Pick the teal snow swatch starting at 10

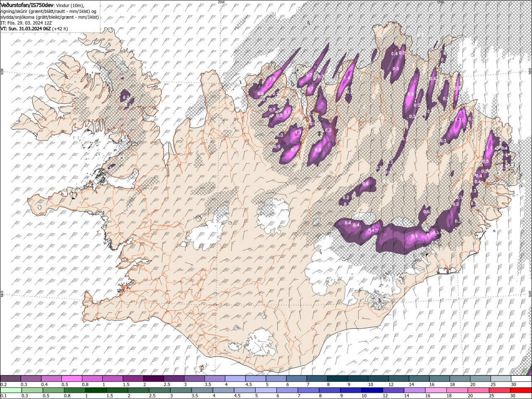(378, 379)
